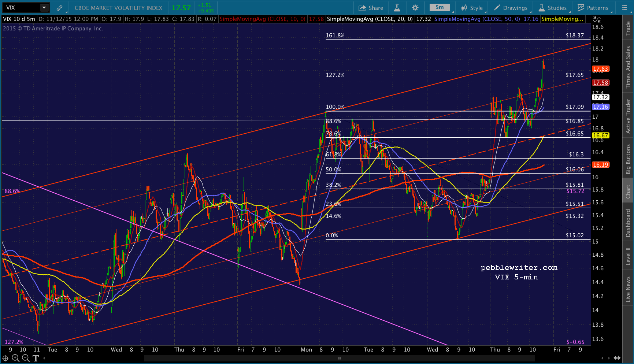Click the $18.37 Fibonacci price label
Screen dimensions: 634x364
[x=575, y=36]
